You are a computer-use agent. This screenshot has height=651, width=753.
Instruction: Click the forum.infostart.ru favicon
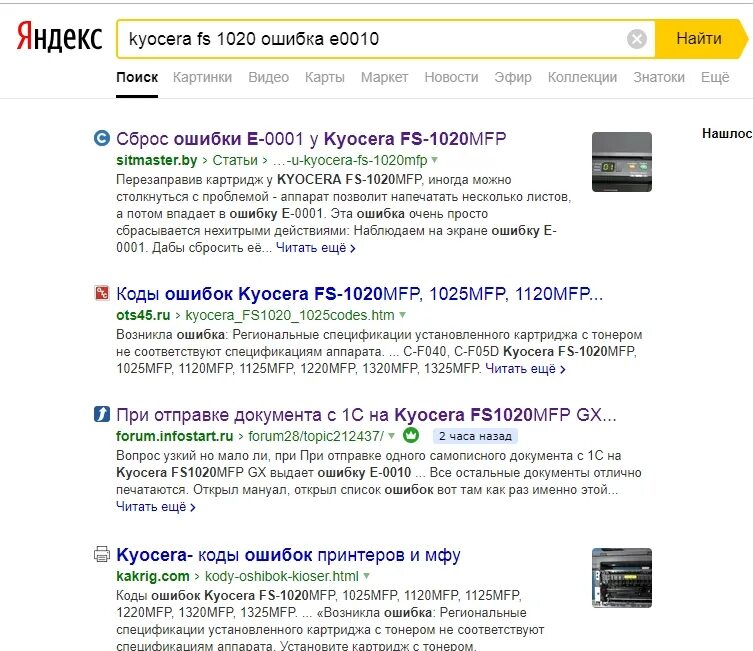point(102,414)
